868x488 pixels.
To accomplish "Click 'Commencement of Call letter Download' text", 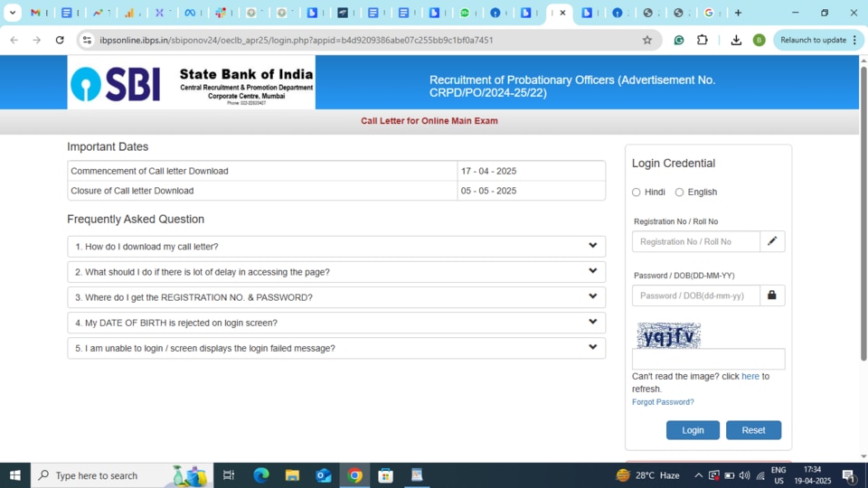I will click(x=149, y=171).
